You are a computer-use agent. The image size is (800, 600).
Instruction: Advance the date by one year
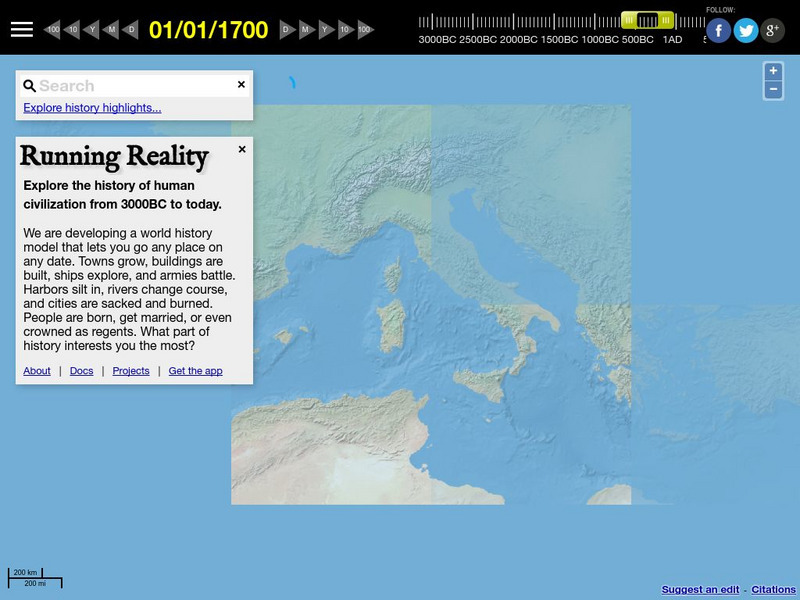pyautogui.click(x=324, y=29)
